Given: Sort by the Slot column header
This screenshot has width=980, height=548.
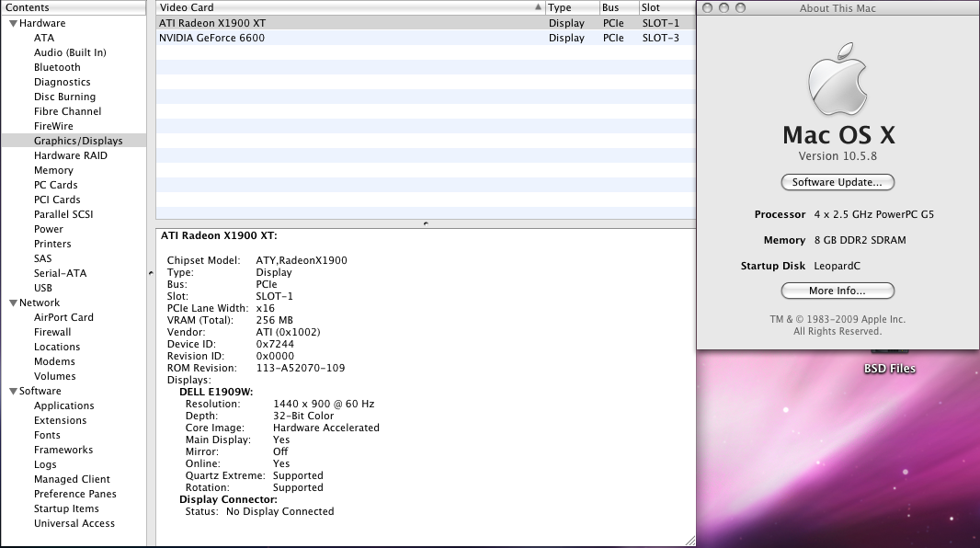Looking at the screenshot, I should click(667, 7).
